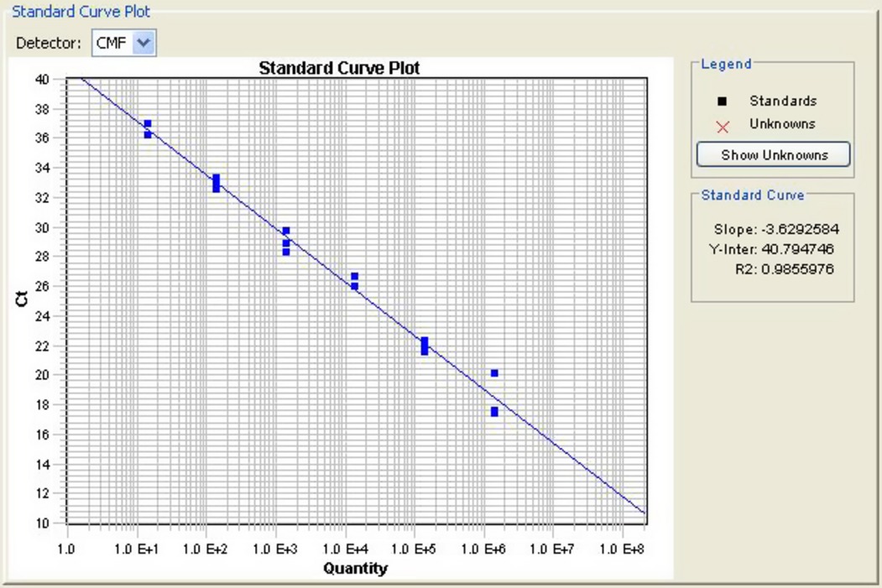The image size is (882, 588).
Task: Click the chart title Standard Curve Plot
Action: click(339, 68)
